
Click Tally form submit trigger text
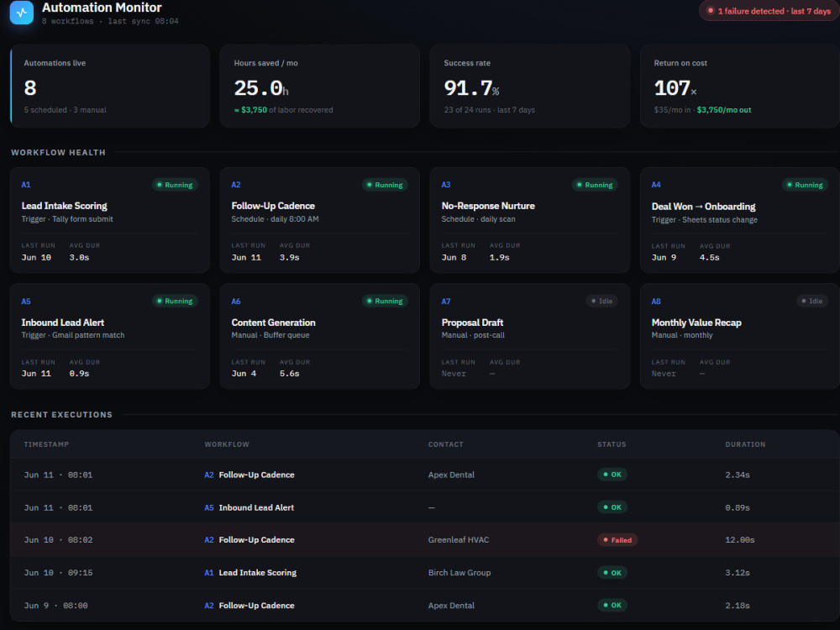click(67, 219)
